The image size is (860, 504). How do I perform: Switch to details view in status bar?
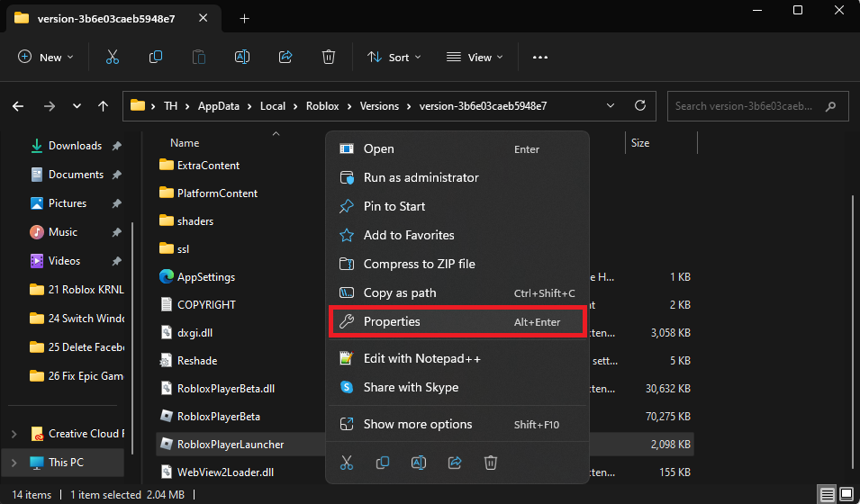[x=827, y=494]
